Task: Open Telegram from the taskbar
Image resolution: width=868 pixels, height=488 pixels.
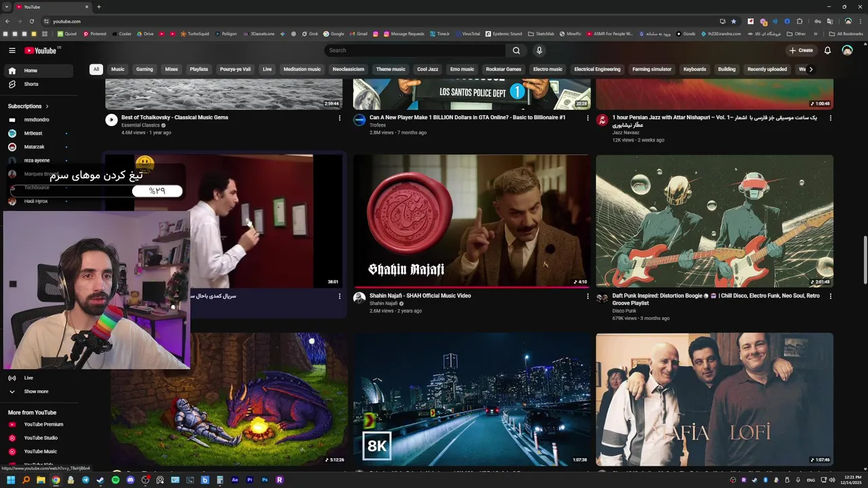Action: [85, 480]
